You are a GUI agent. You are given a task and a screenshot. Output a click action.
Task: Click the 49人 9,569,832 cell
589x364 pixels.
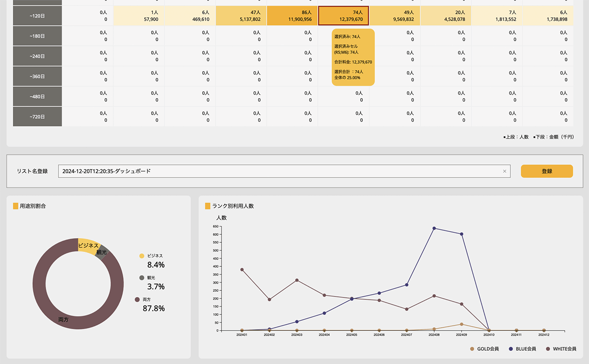tap(395, 16)
